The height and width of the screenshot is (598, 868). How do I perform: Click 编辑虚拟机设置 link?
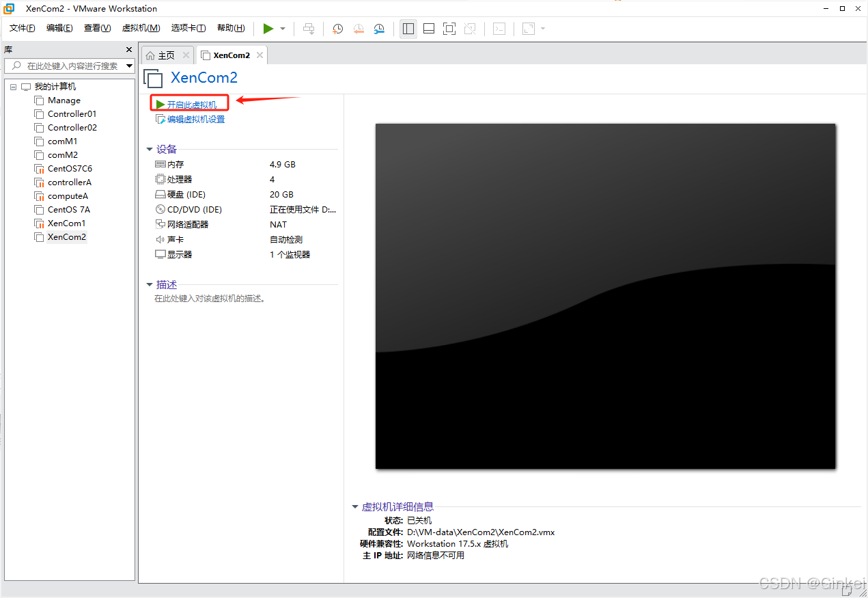(x=196, y=119)
